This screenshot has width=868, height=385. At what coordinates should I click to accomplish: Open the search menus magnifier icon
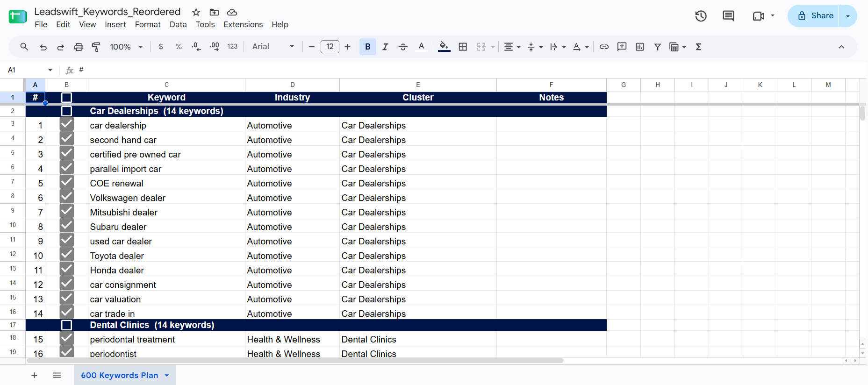tap(24, 47)
